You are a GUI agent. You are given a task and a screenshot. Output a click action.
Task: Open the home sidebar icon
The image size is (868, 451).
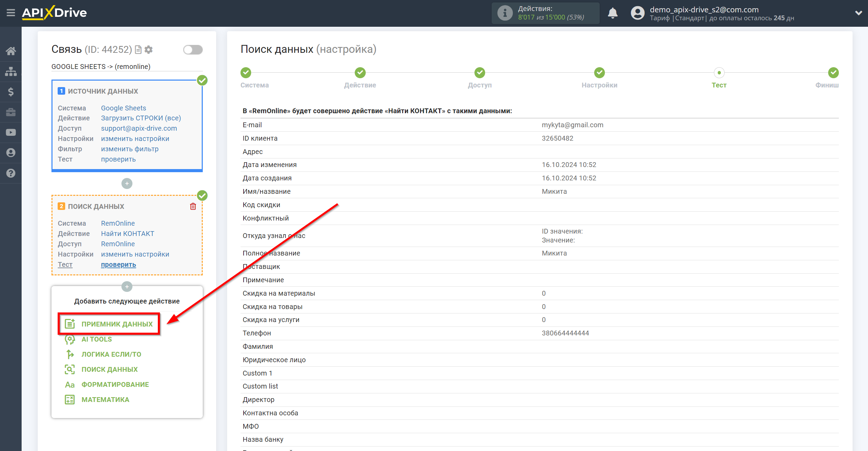11,51
